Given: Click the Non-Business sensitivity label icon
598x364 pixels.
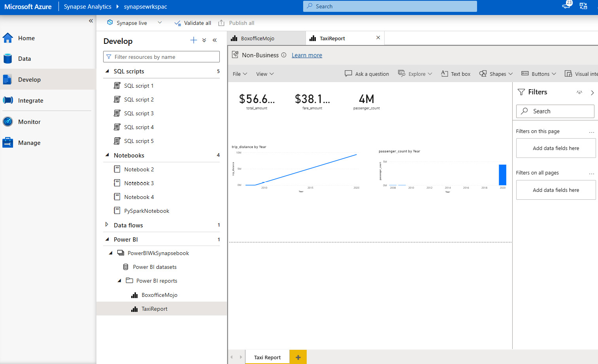Looking at the screenshot, I should click(235, 54).
